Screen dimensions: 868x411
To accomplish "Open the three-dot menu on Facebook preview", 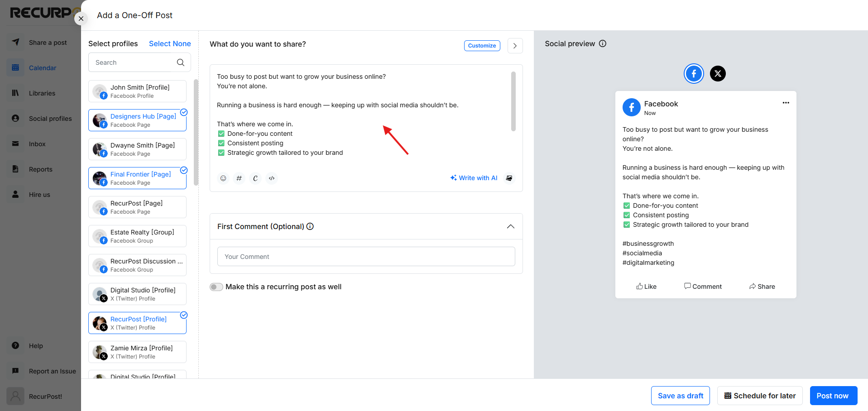I will [786, 103].
